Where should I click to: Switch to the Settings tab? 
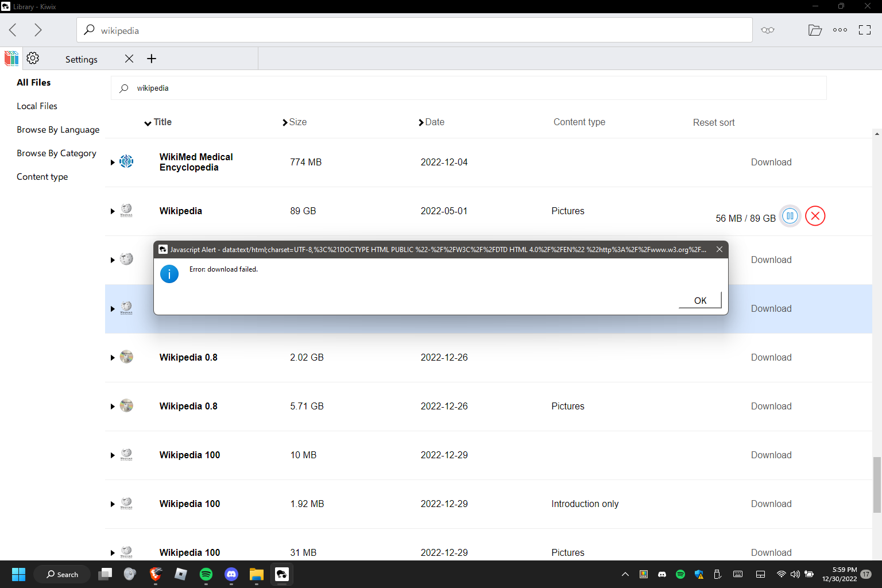(x=81, y=59)
